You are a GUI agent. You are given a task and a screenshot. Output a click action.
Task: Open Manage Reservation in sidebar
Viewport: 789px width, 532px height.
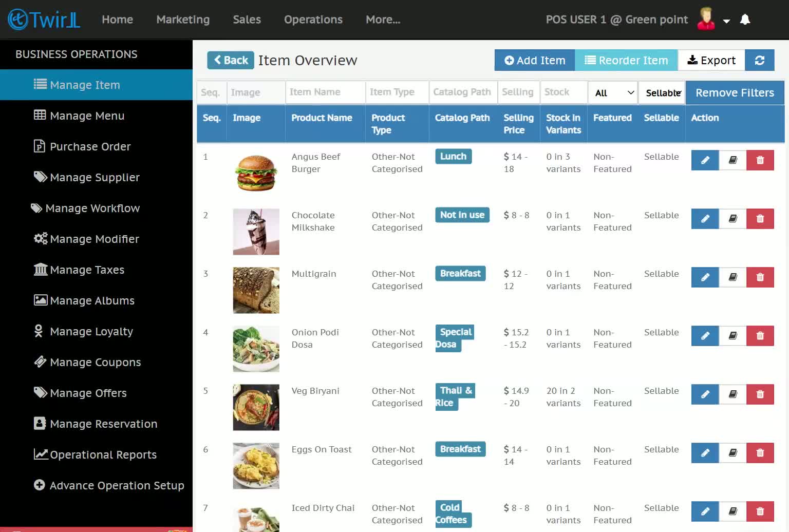[x=96, y=424]
